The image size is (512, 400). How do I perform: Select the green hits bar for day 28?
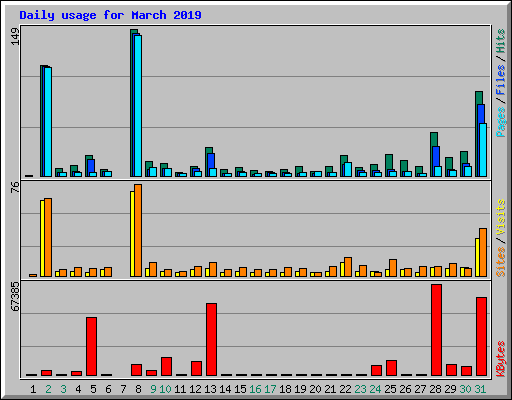click(434, 139)
